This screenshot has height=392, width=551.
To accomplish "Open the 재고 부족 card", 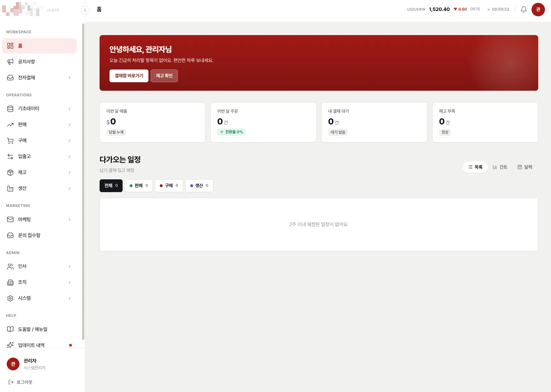I will click(x=485, y=122).
